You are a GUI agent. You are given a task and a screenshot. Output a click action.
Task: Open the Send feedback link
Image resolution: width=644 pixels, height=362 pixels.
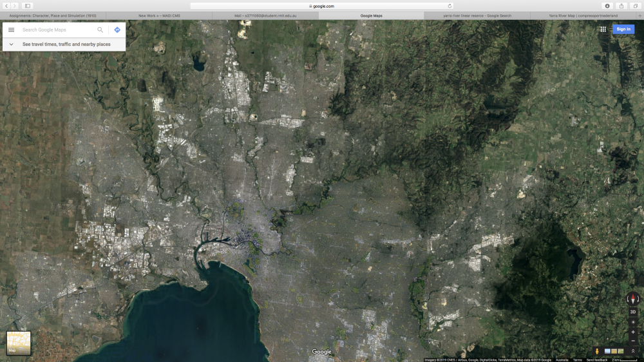pos(597,360)
